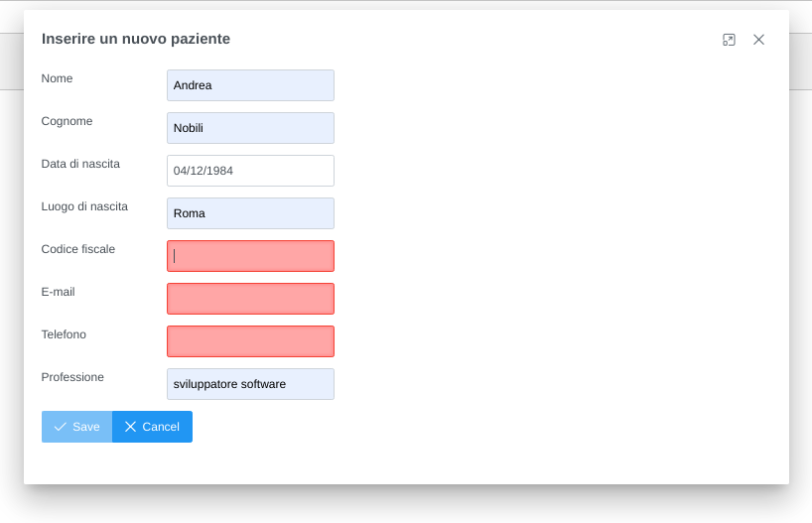The width and height of the screenshot is (812, 523).
Task: Focus the Nome input containing Andrea
Action: pyautogui.click(x=250, y=85)
